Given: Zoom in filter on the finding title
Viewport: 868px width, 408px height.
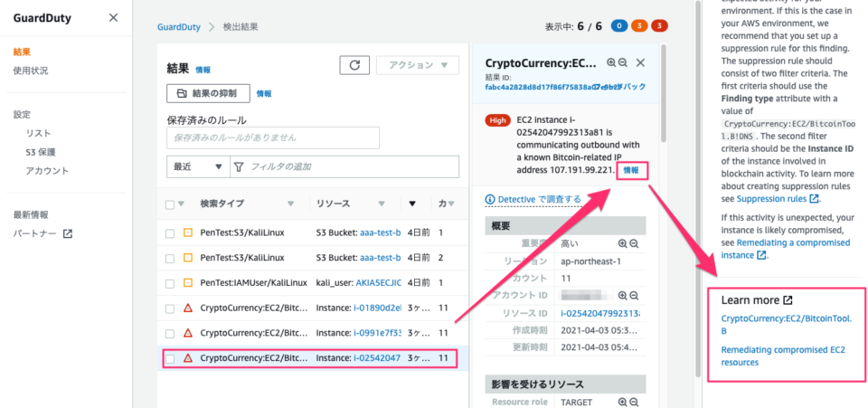Looking at the screenshot, I should 611,62.
